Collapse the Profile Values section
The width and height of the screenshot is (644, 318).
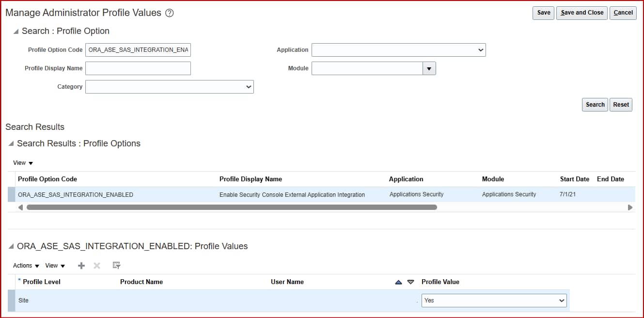click(x=11, y=246)
